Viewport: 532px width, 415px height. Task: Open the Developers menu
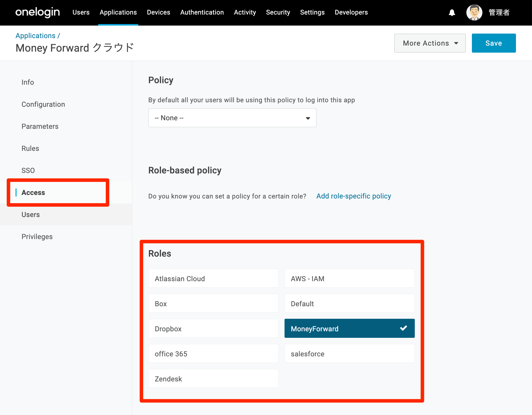[x=351, y=12]
